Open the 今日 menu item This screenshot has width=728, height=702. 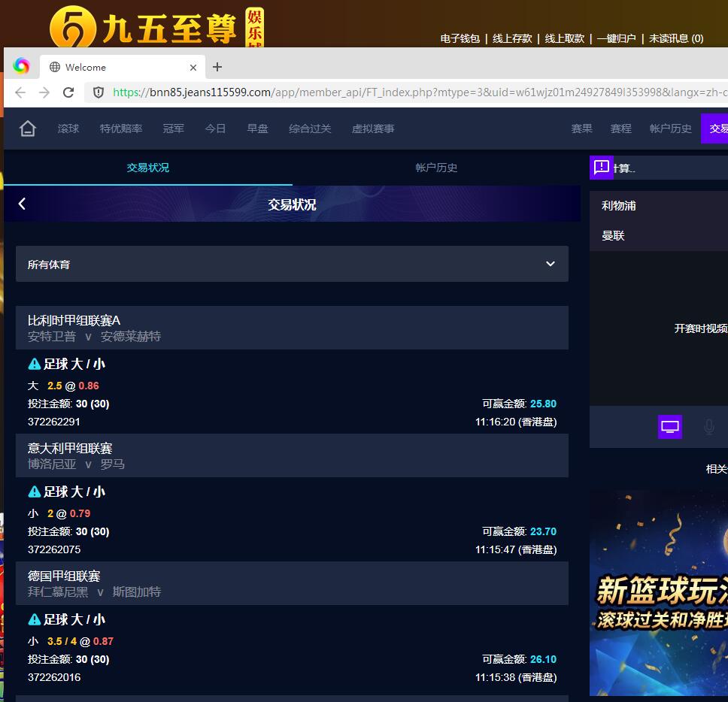tap(215, 129)
